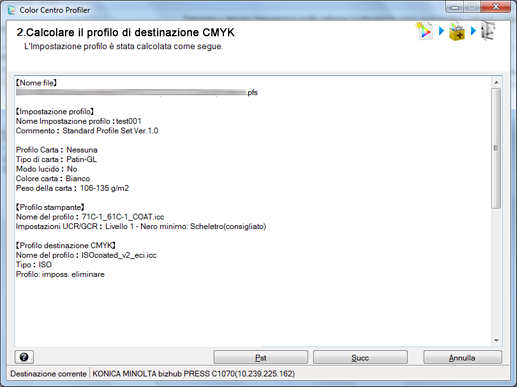Click the '2.Calcolare il profilo di destinazione CMYK' heading
This screenshot has width=517, height=387.
pyautogui.click(x=126, y=33)
